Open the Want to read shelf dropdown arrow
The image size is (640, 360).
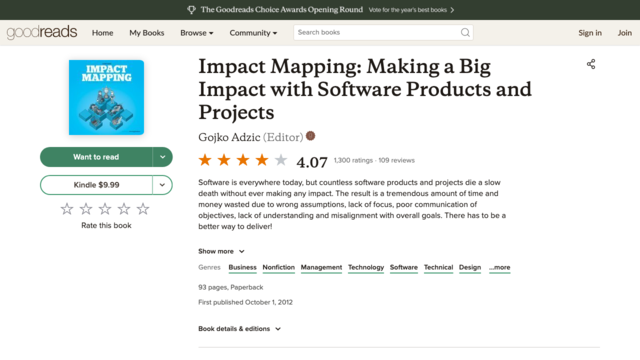pyautogui.click(x=162, y=157)
